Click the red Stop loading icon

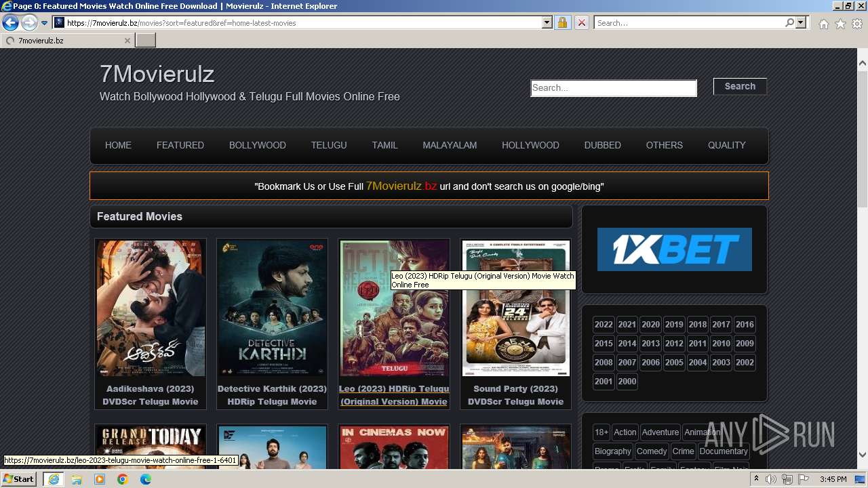click(581, 23)
